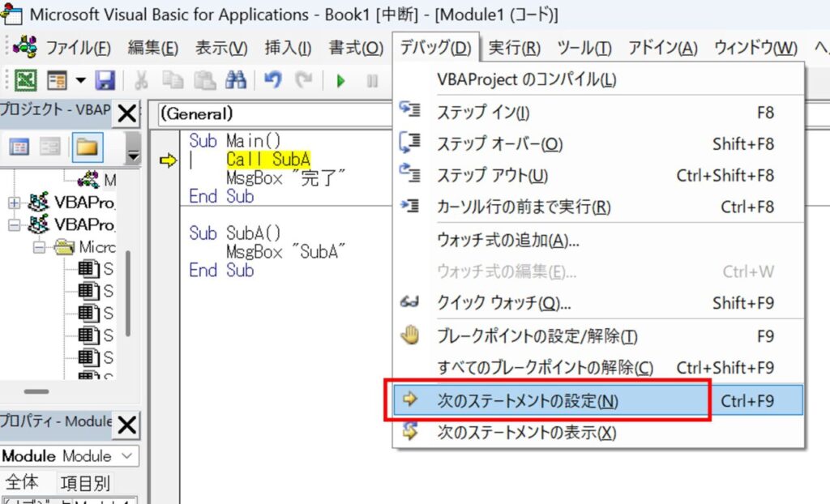
Task: Click the Copy toolbar icon
Action: (173, 80)
